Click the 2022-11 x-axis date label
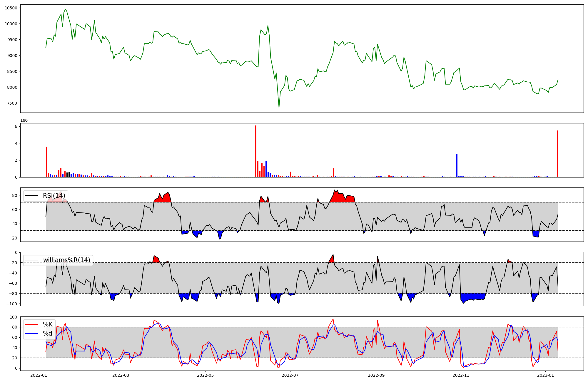 pyautogui.click(x=461, y=375)
